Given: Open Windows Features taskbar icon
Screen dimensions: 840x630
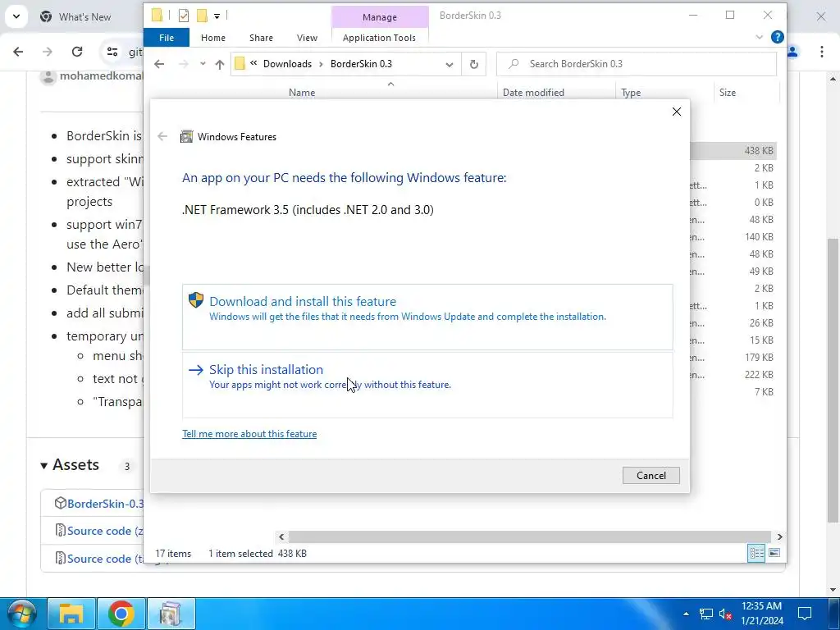Looking at the screenshot, I should click(x=171, y=614).
